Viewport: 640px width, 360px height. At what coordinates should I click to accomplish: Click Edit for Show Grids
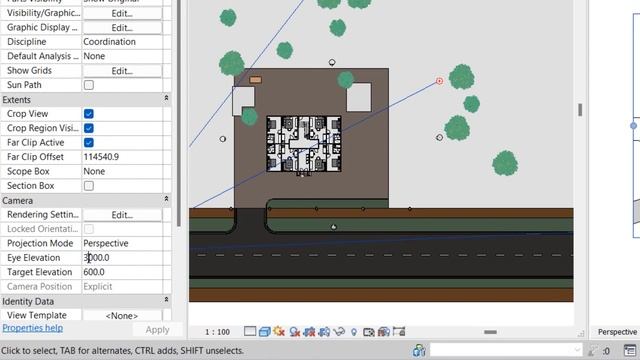coord(122,71)
